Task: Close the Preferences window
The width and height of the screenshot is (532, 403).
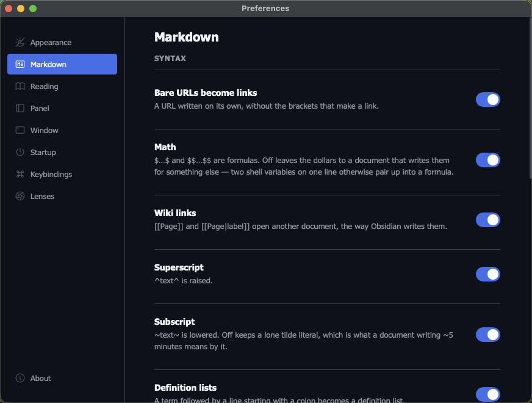Action: 9,9
